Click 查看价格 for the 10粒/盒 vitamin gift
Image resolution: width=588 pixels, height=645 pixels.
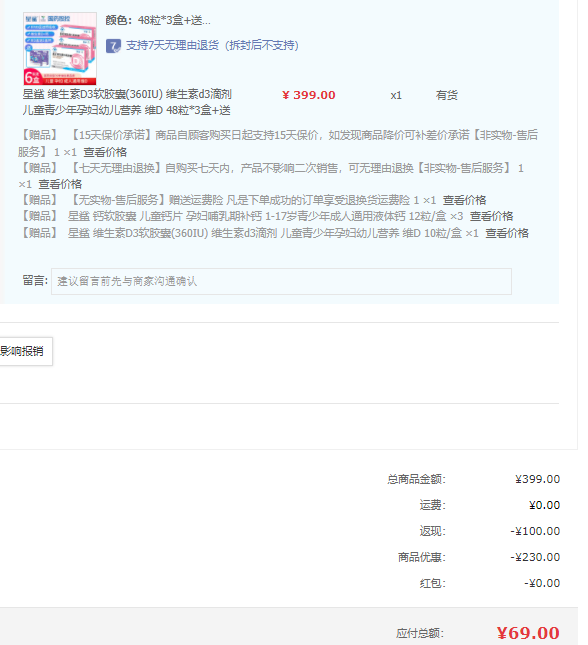[507, 233]
